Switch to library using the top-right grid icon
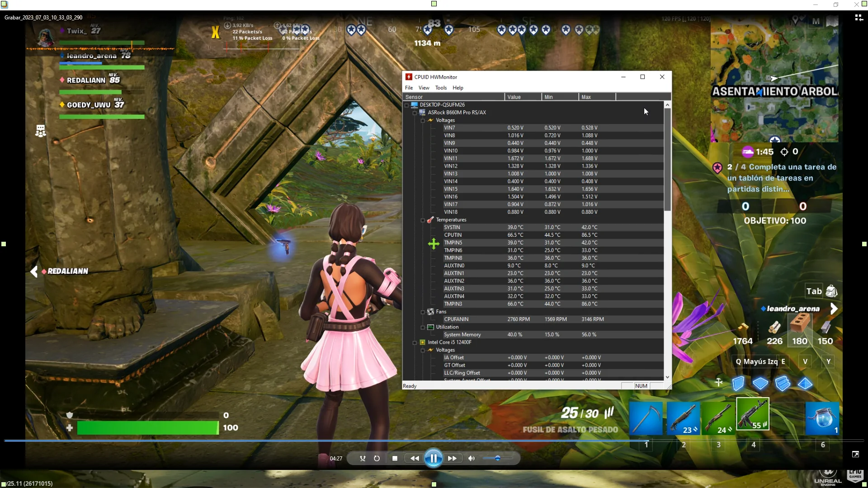Image resolution: width=868 pixels, height=488 pixels. tap(859, 18)
